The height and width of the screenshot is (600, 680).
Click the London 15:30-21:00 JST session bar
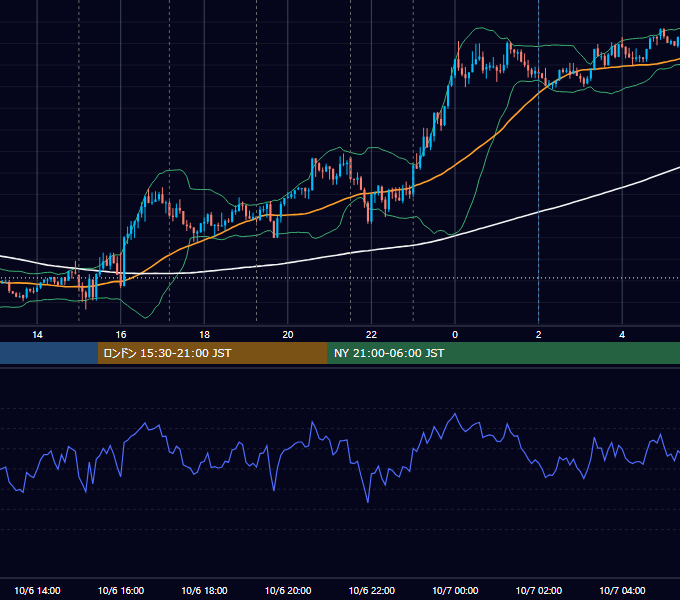click(x=212, y=353)
